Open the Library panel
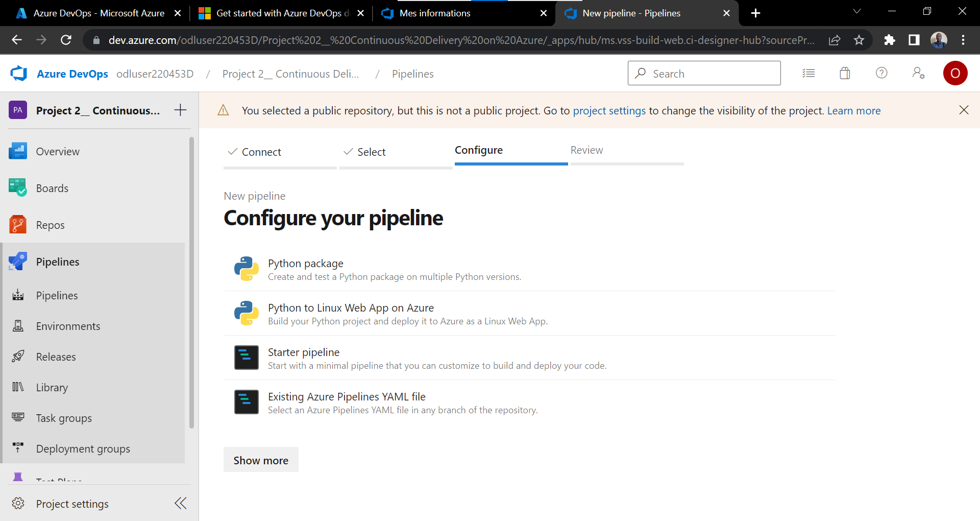 coord(51,387)
